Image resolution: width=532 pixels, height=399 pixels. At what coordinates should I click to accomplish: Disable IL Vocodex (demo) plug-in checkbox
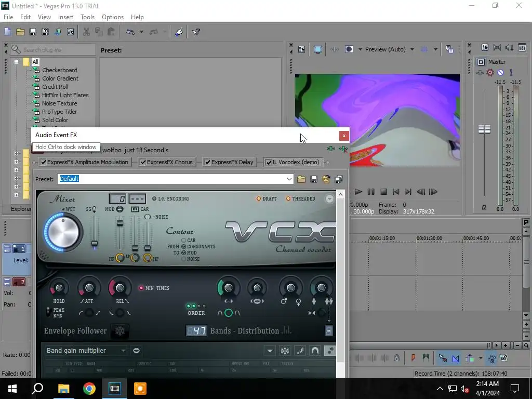pyautogui.click(x=269, y=162)
